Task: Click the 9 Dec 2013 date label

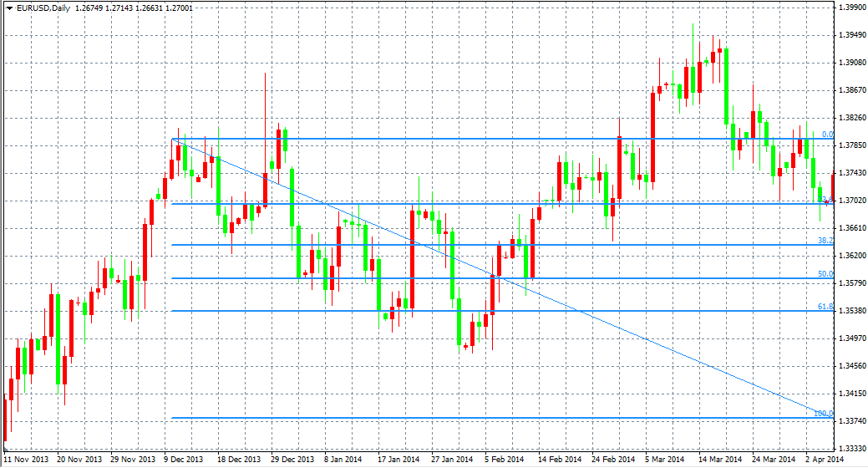Action: click(183, 460)
